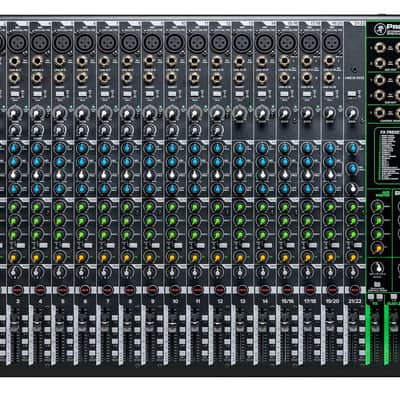Toggle the white switch below channel 8 aux knobs
Image resolution: width=400 pixels, height=400 pixels.
133,246
